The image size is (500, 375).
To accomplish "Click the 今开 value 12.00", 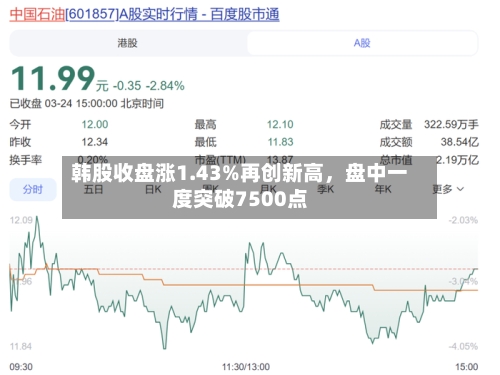I will 95,124.
